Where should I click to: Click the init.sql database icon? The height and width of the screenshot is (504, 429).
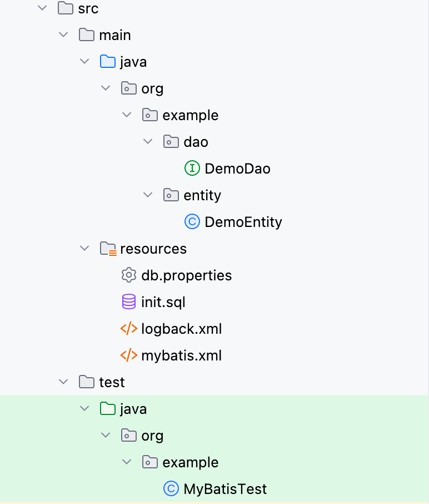point(129,302)
